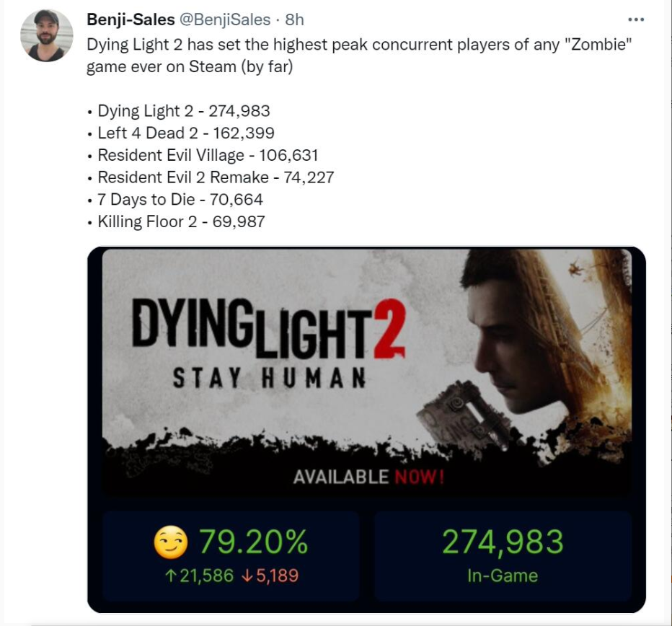Click the 79.20% review score
The height and width of the screenshot is (626, 672).
253,542
